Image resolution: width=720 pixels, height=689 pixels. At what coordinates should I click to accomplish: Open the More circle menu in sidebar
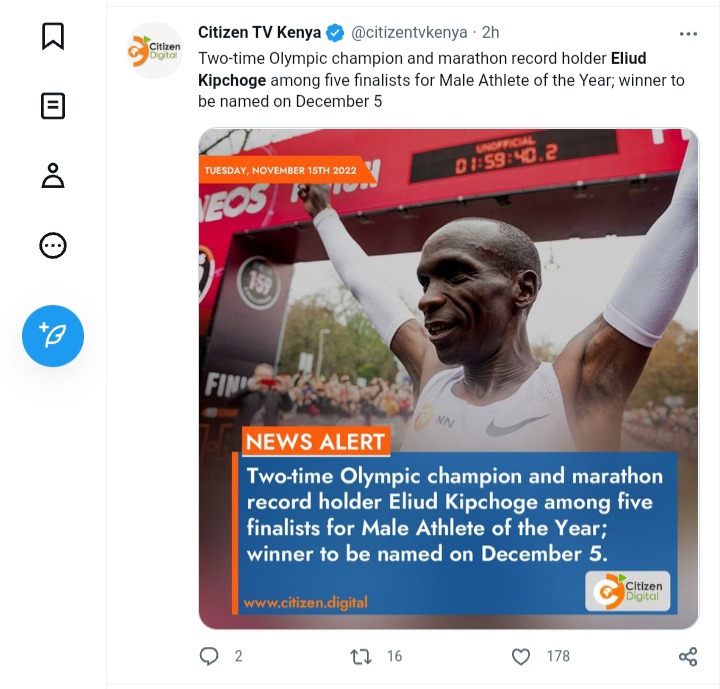click(x=53, y=246)
